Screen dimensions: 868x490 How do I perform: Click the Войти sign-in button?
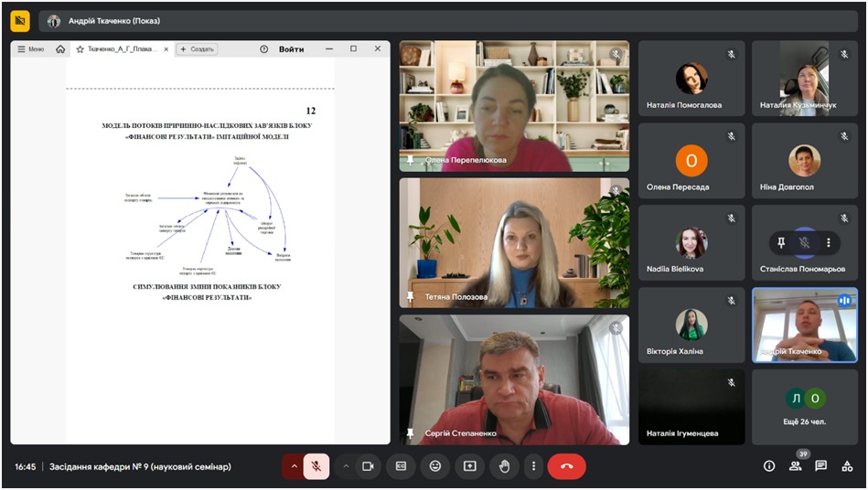pyautogui.click(x=291, y=49)
